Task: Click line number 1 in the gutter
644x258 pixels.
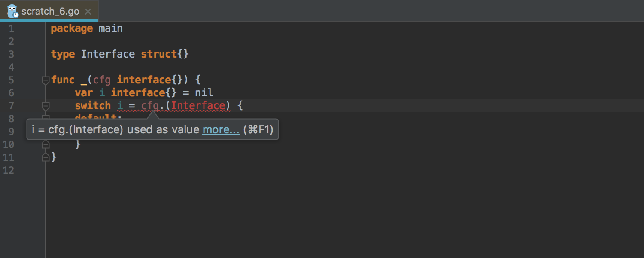Action: click(11, 28)
